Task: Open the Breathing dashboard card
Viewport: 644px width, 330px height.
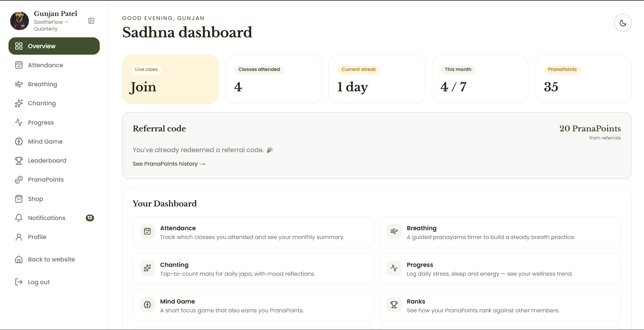Action: click(500, 233)
